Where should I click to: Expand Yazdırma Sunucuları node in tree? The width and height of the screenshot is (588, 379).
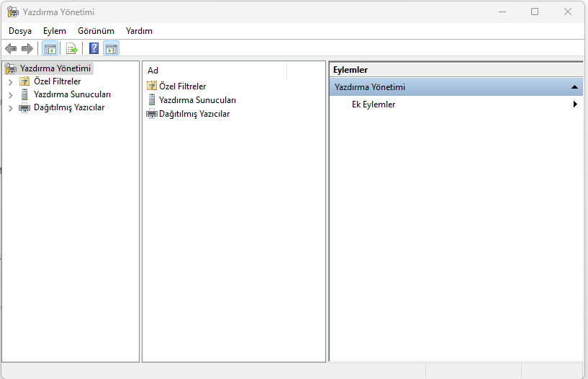pos(10,95)
